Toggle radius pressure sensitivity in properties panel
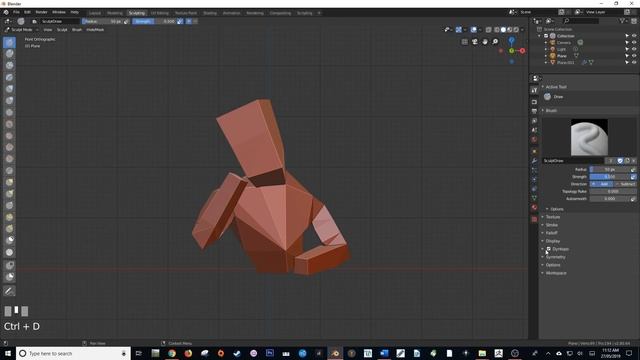640x360 pixels. (633, 169)
